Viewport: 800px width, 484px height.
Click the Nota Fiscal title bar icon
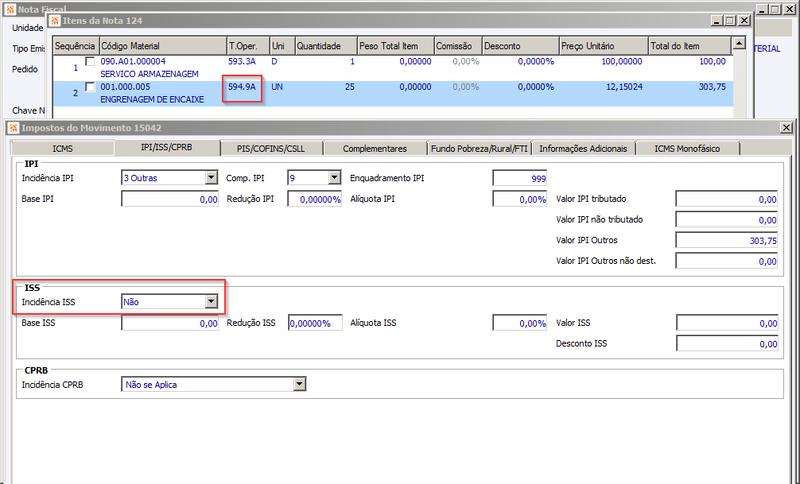pyautogui.click(x=10, y=10)
